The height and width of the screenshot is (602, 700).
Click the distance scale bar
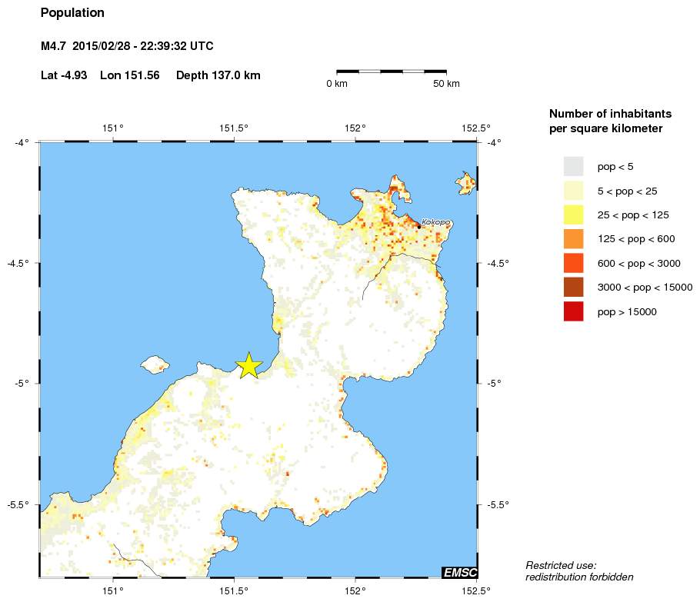pos(392,72)
